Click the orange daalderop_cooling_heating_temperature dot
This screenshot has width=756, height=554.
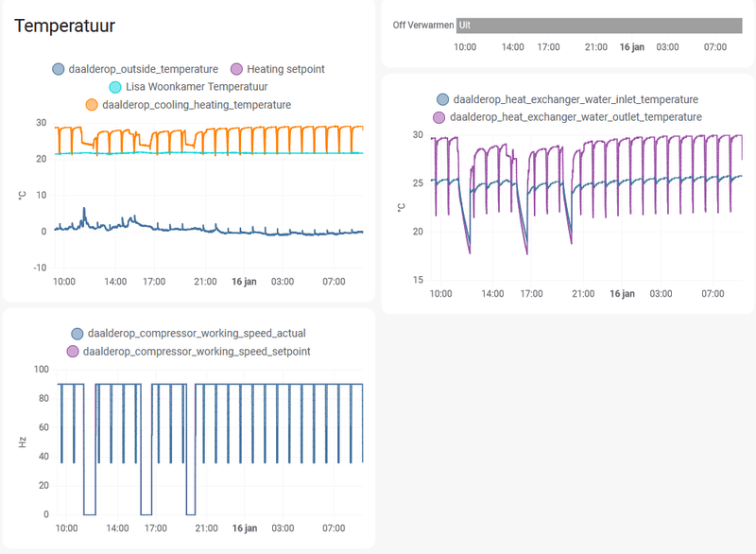[93, 104]
